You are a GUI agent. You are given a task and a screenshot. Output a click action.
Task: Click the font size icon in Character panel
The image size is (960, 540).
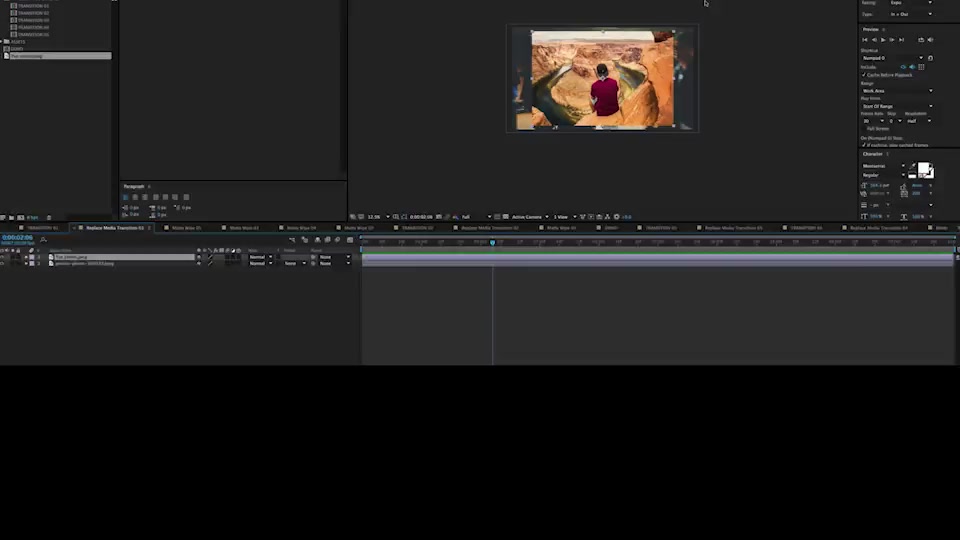click(x=864, y=186)
